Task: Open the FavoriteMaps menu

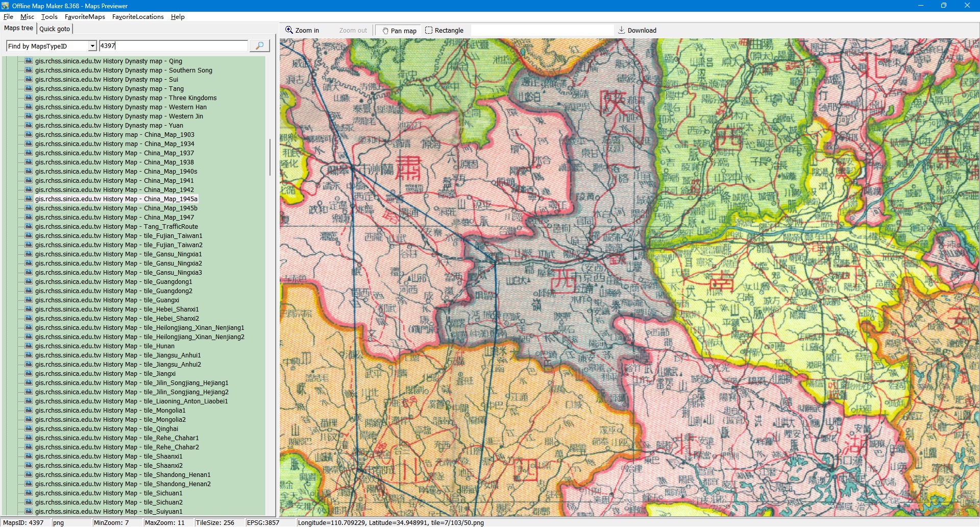Action: (85, 17)
